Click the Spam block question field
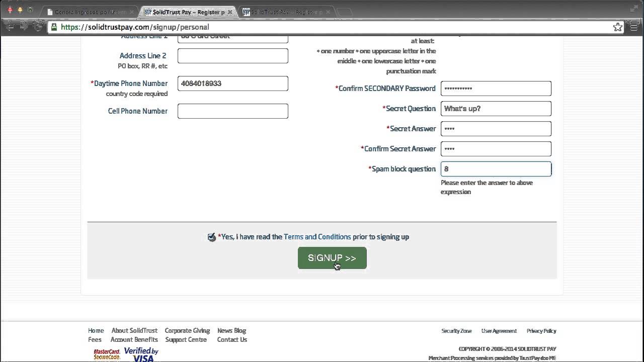This screenshot has width=644, height=362. [x=496, y=169]
